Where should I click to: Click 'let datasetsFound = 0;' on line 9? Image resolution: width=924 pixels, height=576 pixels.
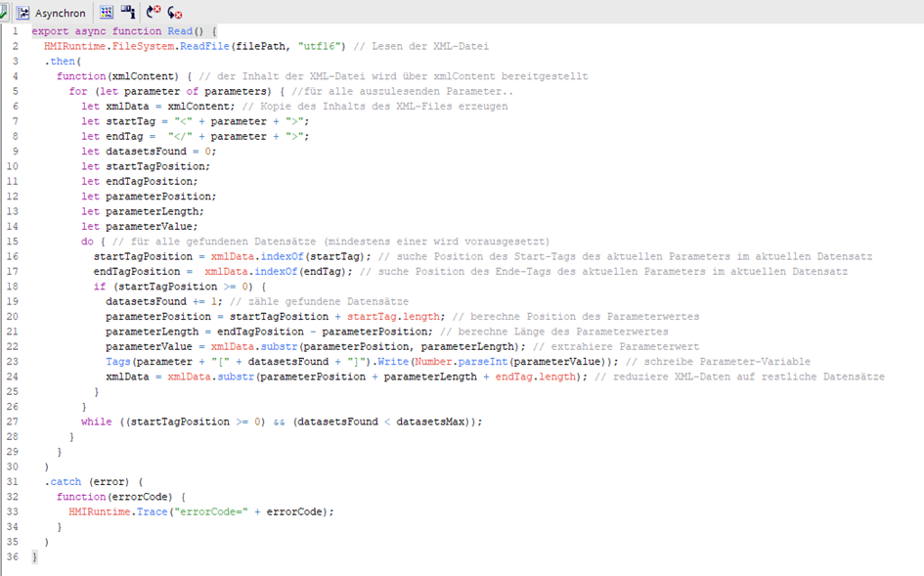click(x=149, y=152)
